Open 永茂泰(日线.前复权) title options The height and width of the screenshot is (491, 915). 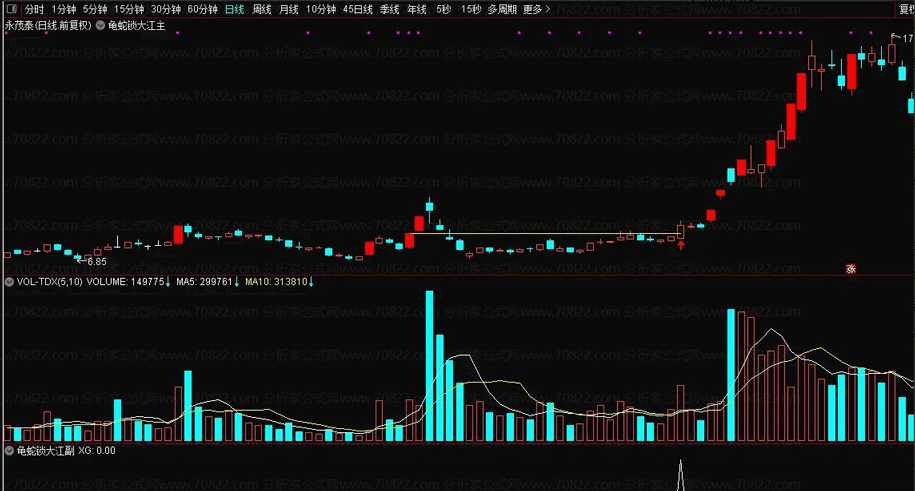pyautogui.click(x=47, y=25)
